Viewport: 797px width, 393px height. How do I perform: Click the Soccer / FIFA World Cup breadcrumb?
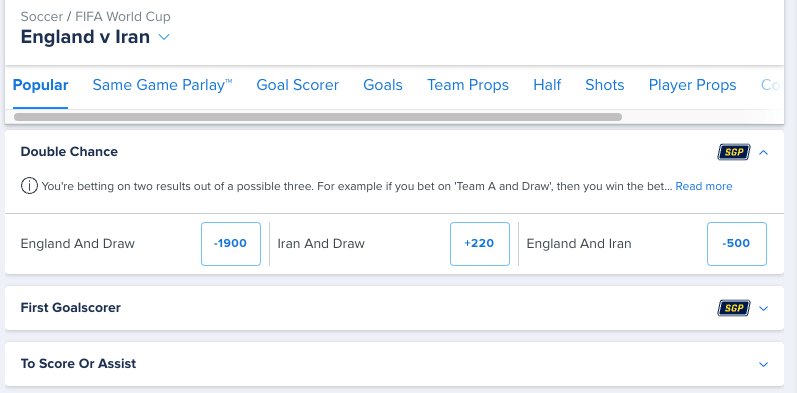point(96,17)
